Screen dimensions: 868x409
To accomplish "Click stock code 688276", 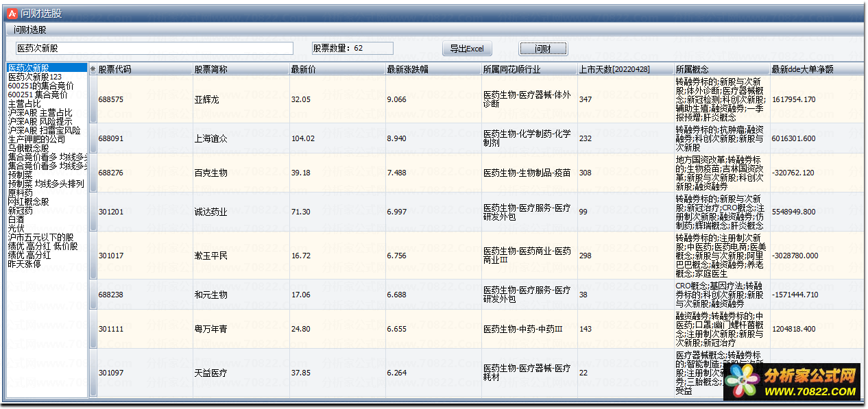I will pyautogui.click(x=111, y=173).
